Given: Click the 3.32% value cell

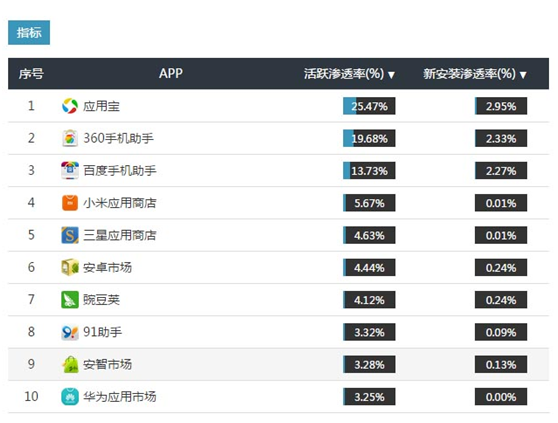Looking at the screenshot, I should pos(369,332).
